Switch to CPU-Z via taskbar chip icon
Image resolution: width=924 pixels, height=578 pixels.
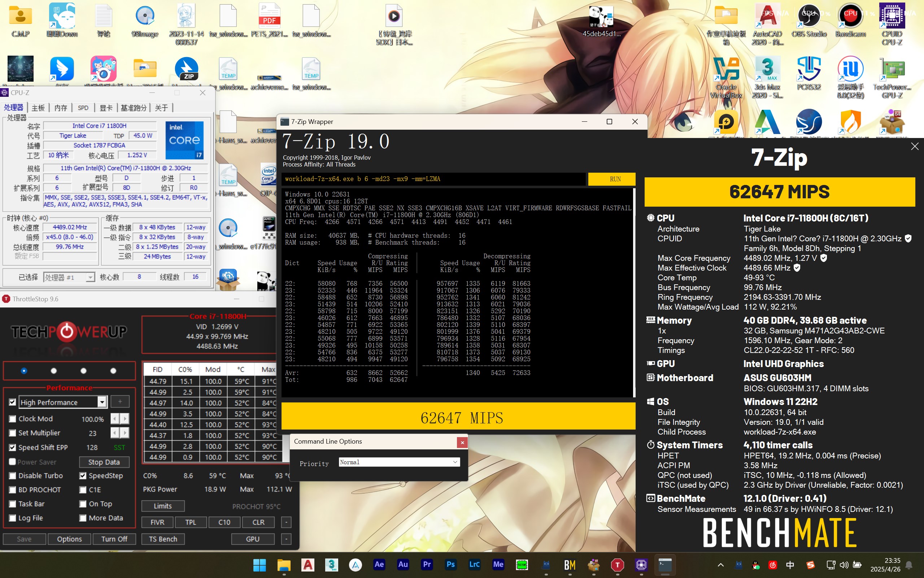pos(641,565)
